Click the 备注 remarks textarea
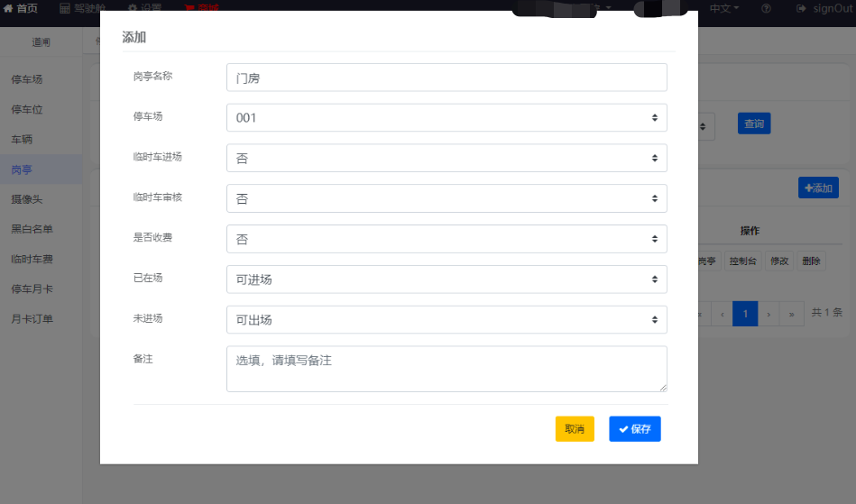Screen dimensions: 856x504 coord(446,369)
